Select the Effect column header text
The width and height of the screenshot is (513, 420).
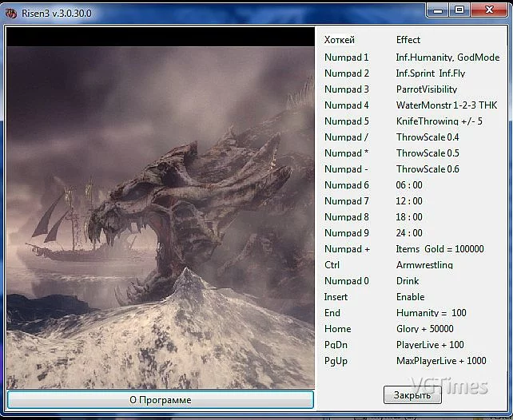[408, 40]
